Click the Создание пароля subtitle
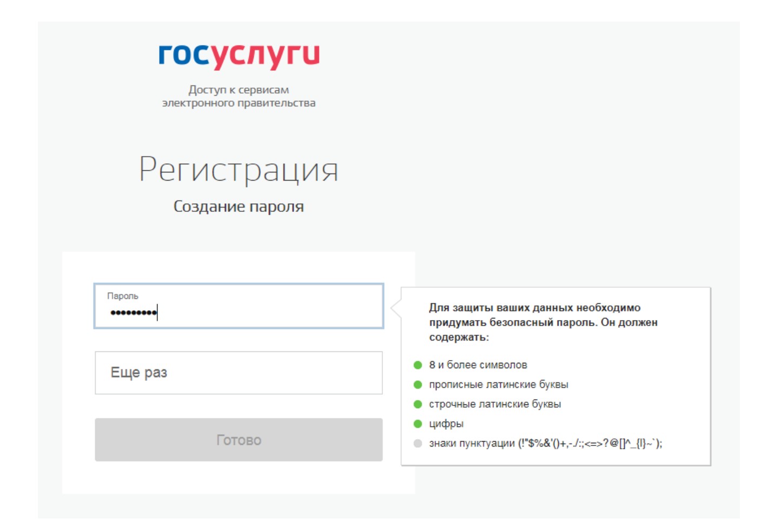Screen dimensions: 761x532 [x=239, y=207]
